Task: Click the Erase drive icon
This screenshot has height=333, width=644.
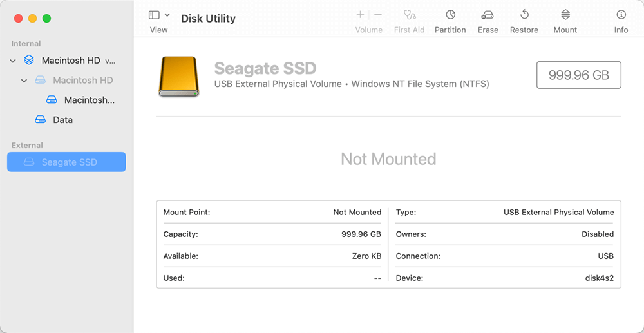Action: coord(488,15)
